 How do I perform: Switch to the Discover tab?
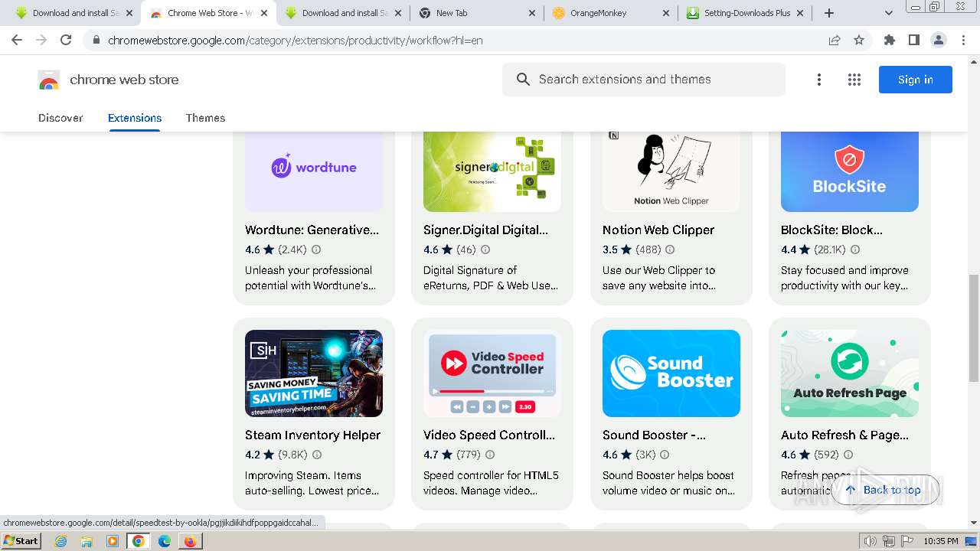[x=60, y=118]
